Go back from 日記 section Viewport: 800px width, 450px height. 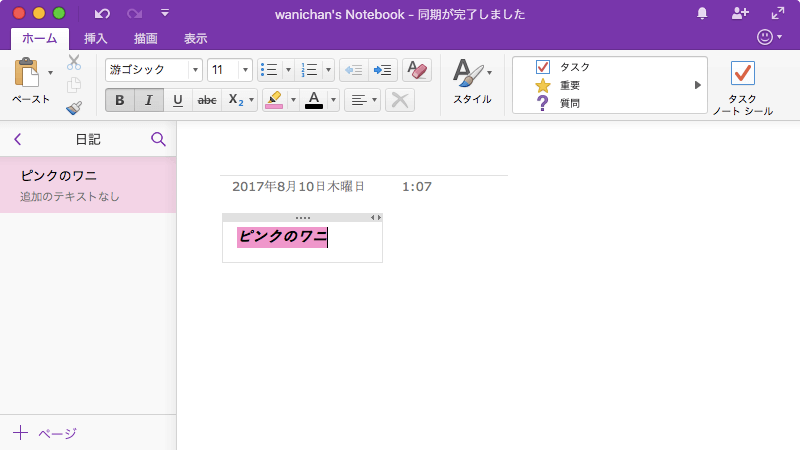(x=18, y=139)
